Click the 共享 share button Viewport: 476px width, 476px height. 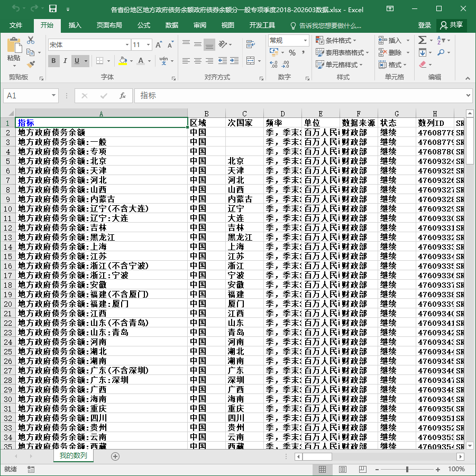click(452, 25)
